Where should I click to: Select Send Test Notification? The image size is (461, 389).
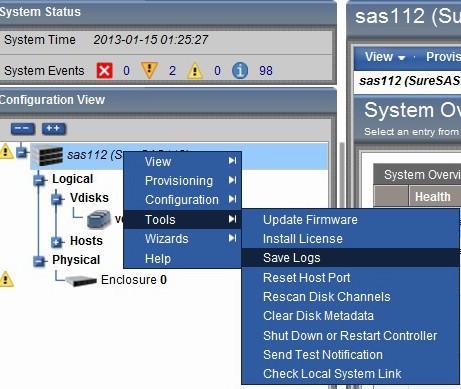point(350,355)
